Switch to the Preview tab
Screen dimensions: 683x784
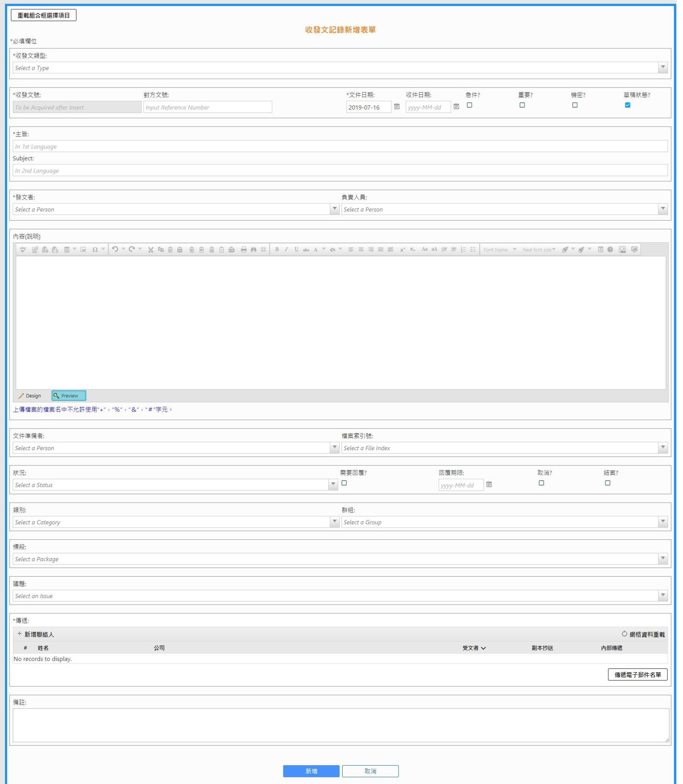69,395
